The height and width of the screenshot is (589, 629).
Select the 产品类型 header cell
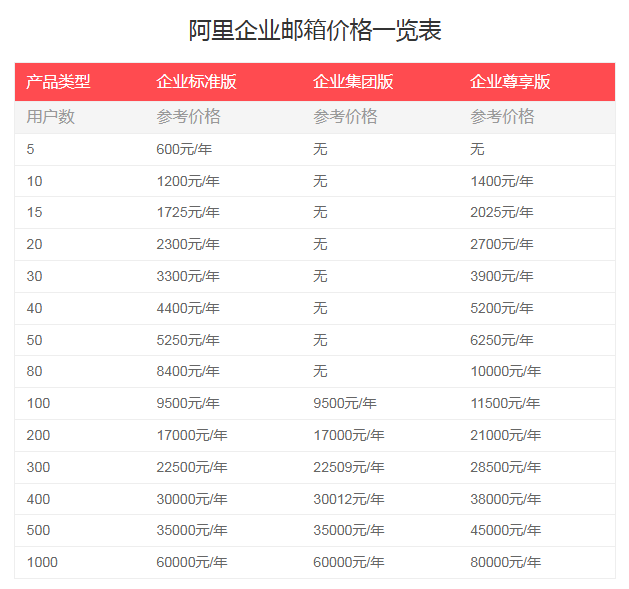(x=58, y=81)
